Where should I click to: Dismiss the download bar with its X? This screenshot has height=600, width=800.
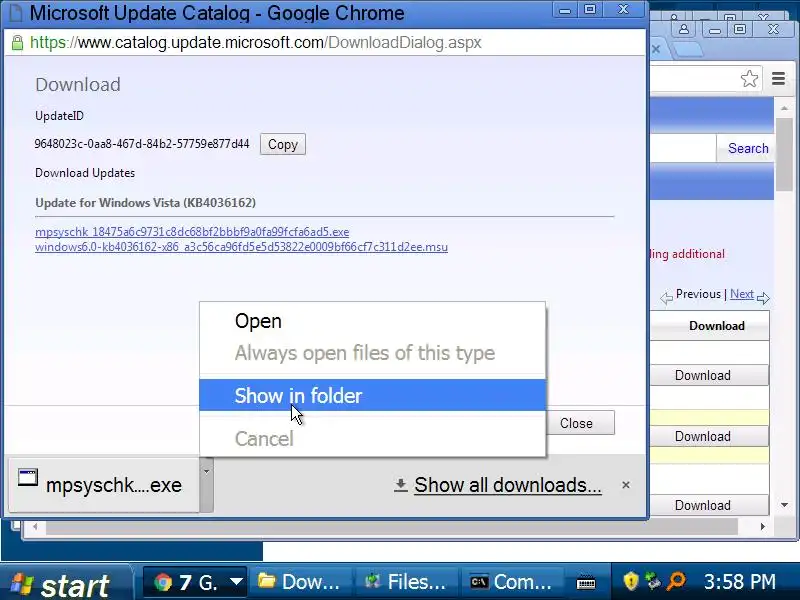(626, 485)
